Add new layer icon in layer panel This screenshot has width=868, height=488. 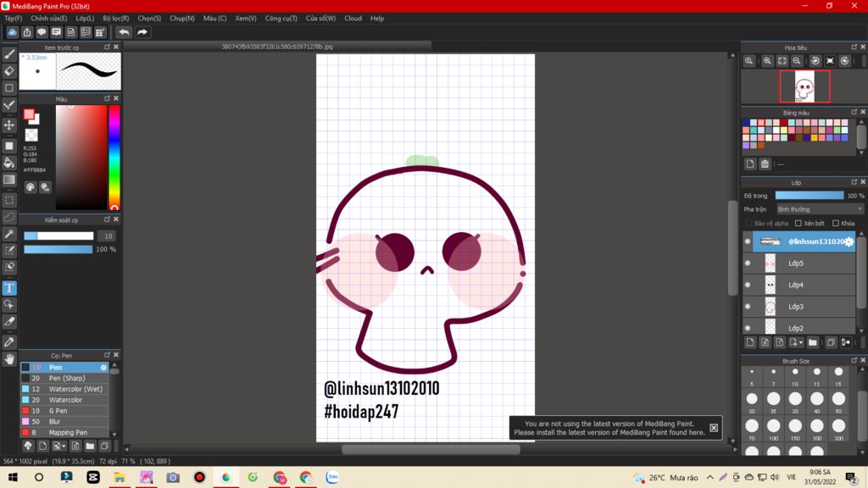tap(750, 342)
